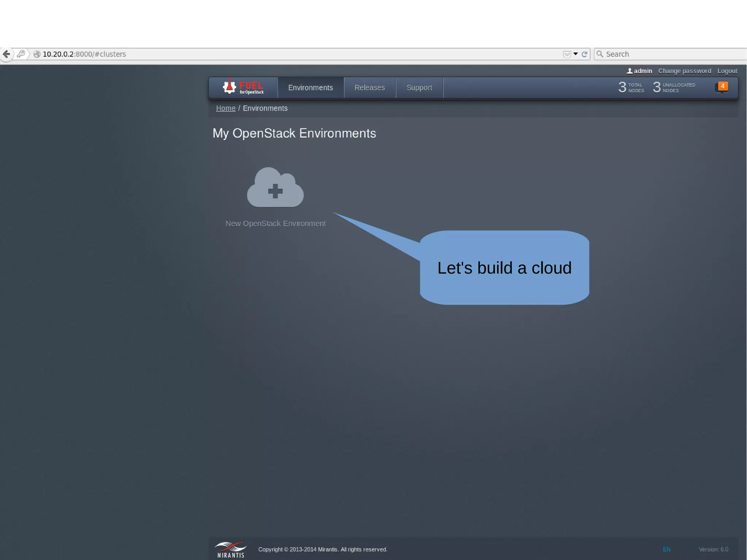Click the admin user icon
Viewport: 747px width, 560px height.
630,71
